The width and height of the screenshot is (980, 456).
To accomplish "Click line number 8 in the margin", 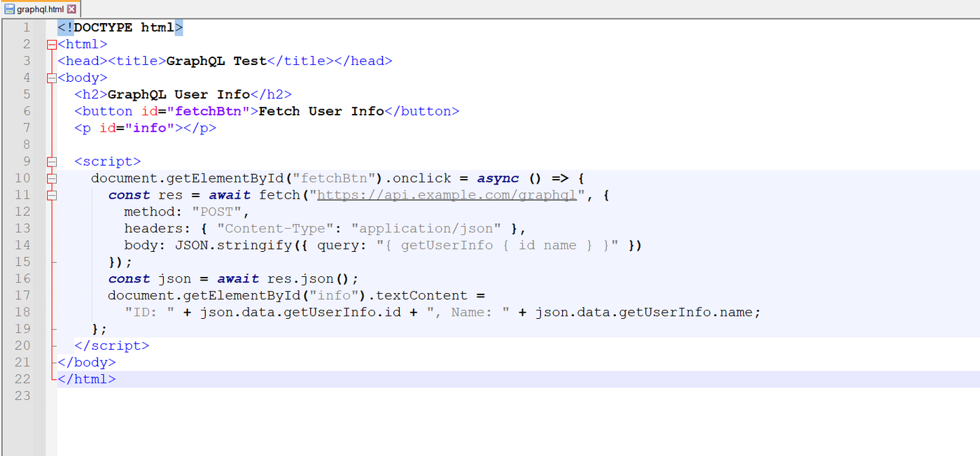I will (26, 145).
